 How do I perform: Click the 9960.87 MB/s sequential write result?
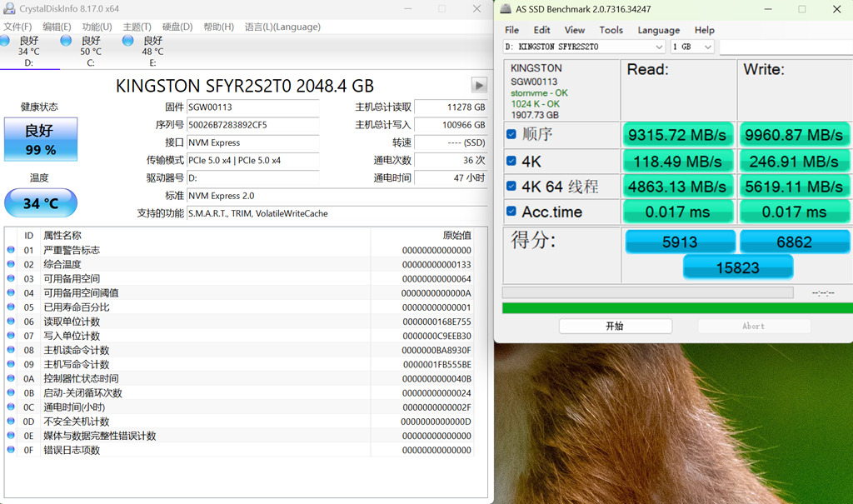(794, 134)
